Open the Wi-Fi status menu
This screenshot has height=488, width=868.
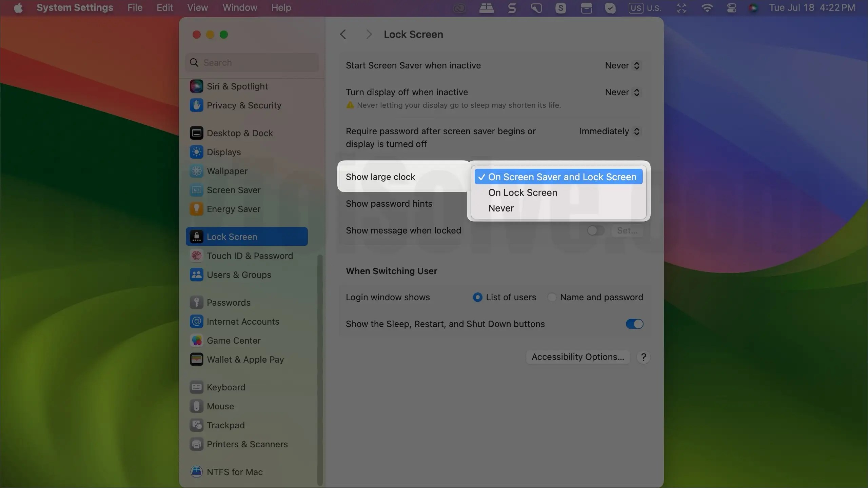[707, 8]
